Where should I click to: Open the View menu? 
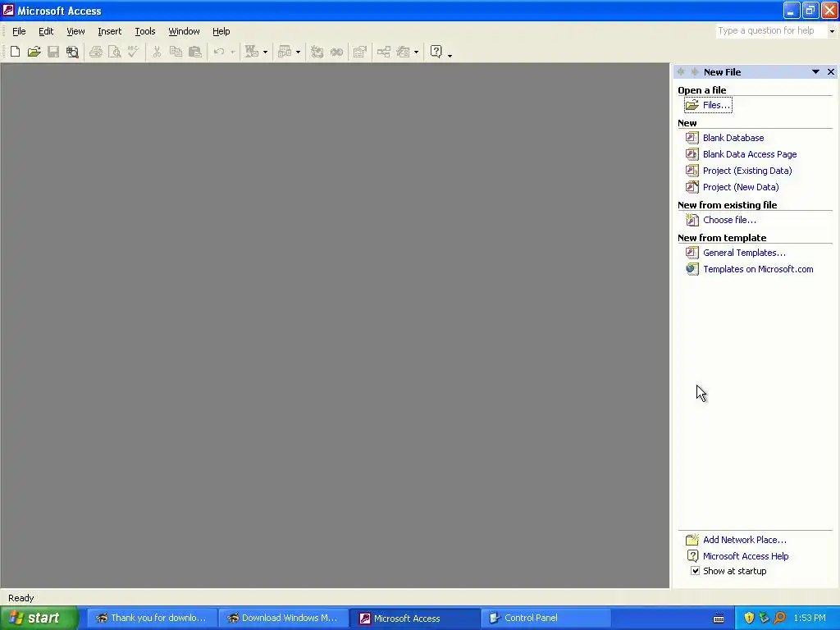click(75, 31)
